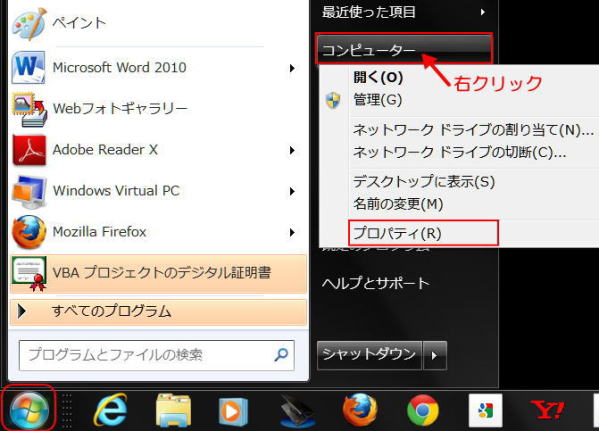The image size is (599, 431).
Task: Expand 最近使った項目 submenu arrow
Action: (483, 12)
